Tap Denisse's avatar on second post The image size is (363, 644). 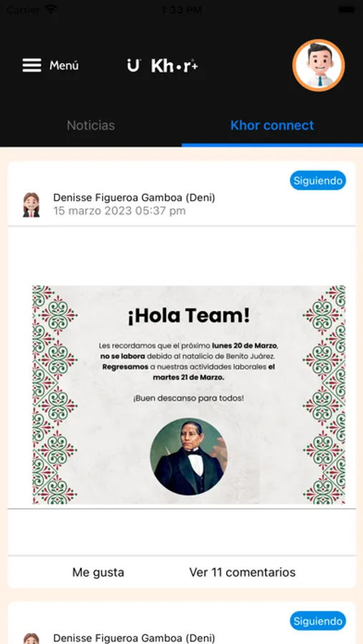pyautogui.click(x=32, y=639)
